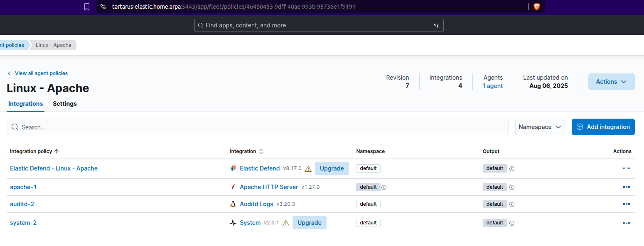Switch to the Settings tab

click(x=65, y=104)
